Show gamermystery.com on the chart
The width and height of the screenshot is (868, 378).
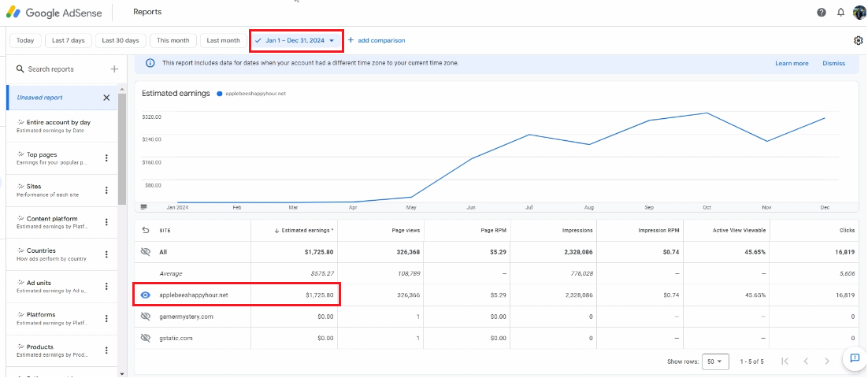pyautogui.click(x=146, y=317)
